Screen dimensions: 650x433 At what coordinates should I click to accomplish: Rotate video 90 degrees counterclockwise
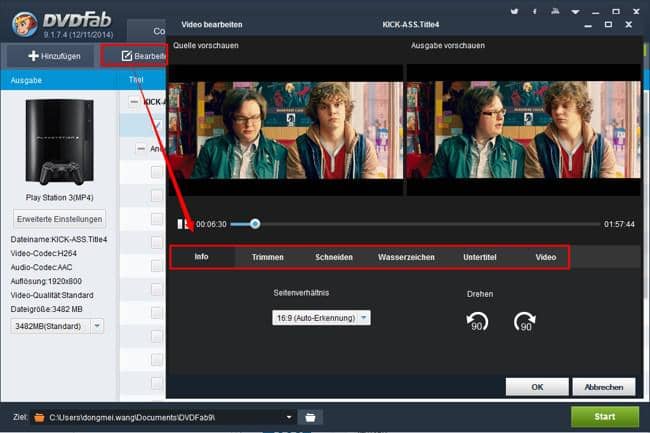coord(477,322)
